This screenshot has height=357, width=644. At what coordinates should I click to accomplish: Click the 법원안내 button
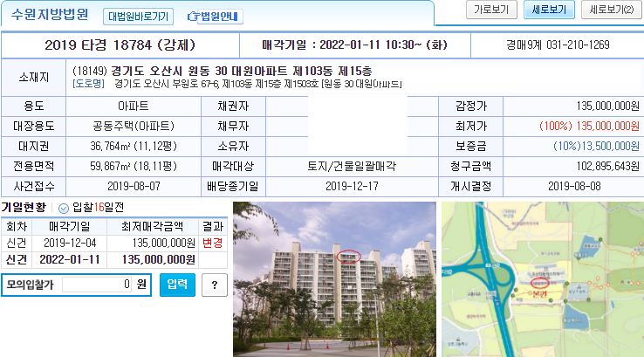(220, 17)
